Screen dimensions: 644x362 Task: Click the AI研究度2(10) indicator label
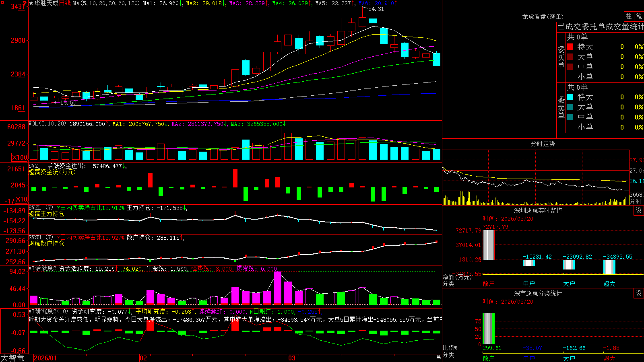[x=48, y=311]
